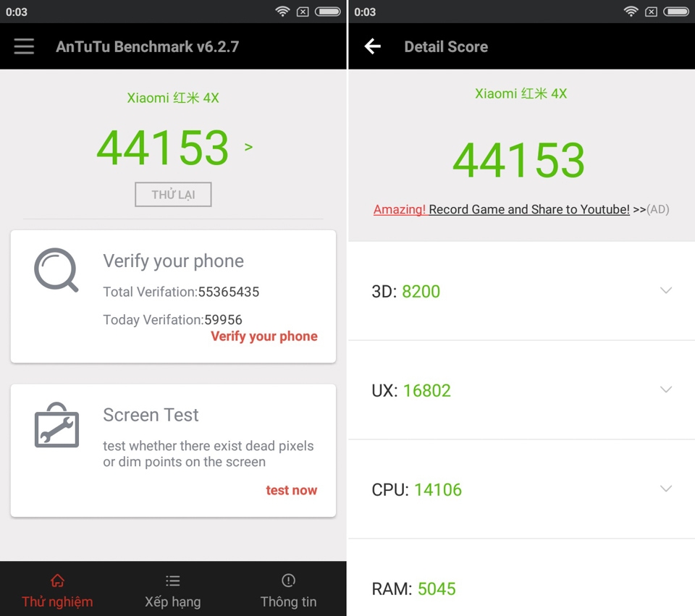The width and height of the screenshot is (695, 616).
Task: Click the battery icon in right status bar
Action: click(x=676, y=12)
